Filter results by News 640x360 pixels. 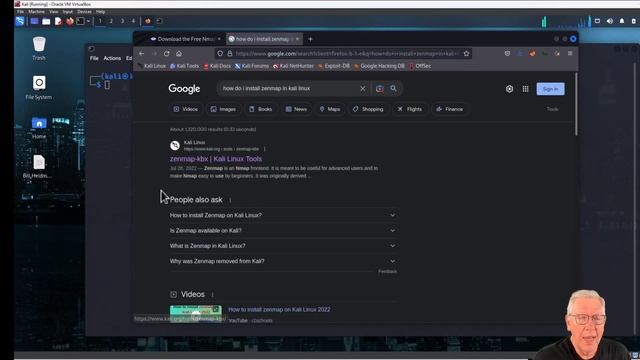(296, 109)
